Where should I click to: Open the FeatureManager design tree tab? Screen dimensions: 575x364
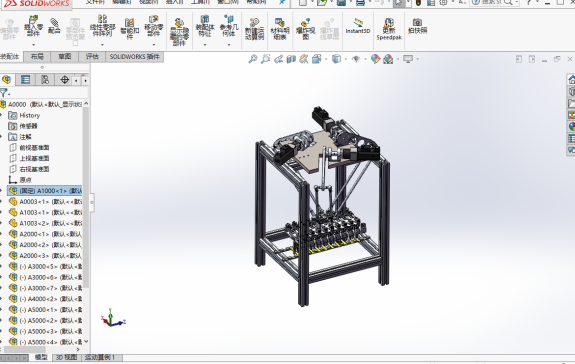point(6,80)
